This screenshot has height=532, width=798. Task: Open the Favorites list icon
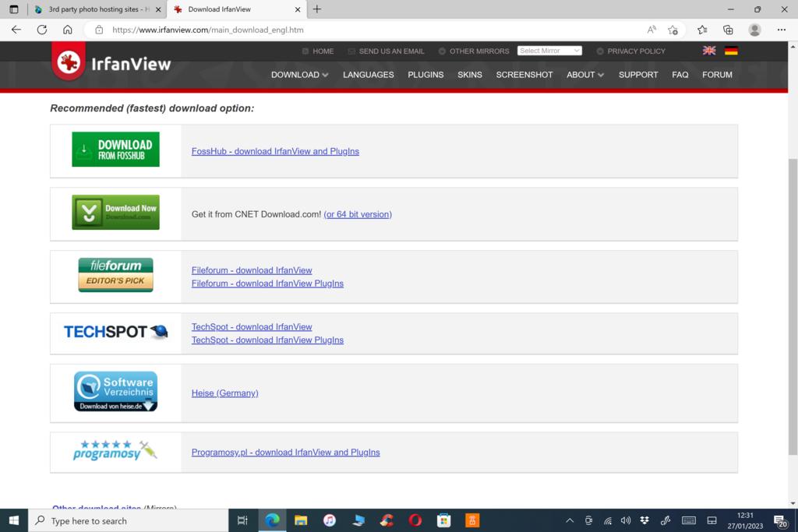(x=702, y=30)
